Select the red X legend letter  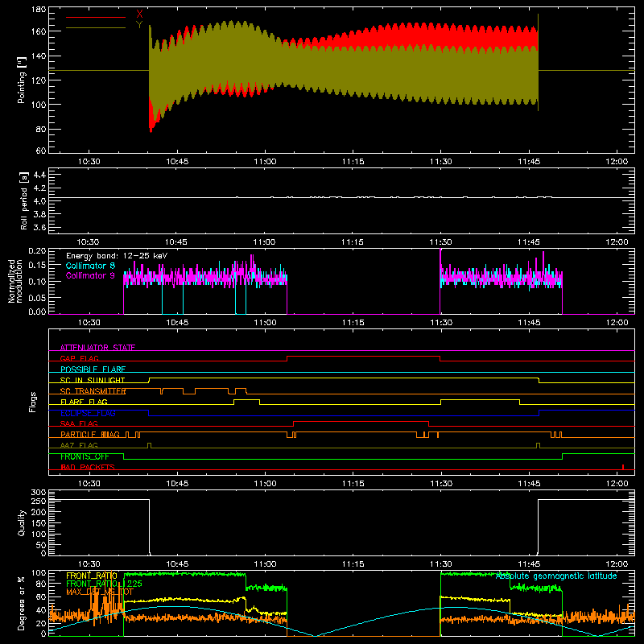coord(139,14)
